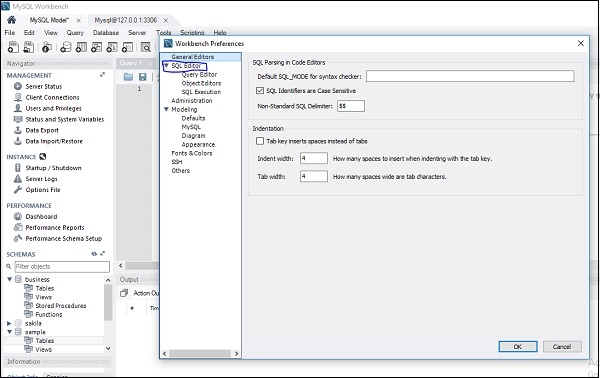600x378 pixels.
Task: Open a SQL script file toolbar icon
Action: point(29,47)
